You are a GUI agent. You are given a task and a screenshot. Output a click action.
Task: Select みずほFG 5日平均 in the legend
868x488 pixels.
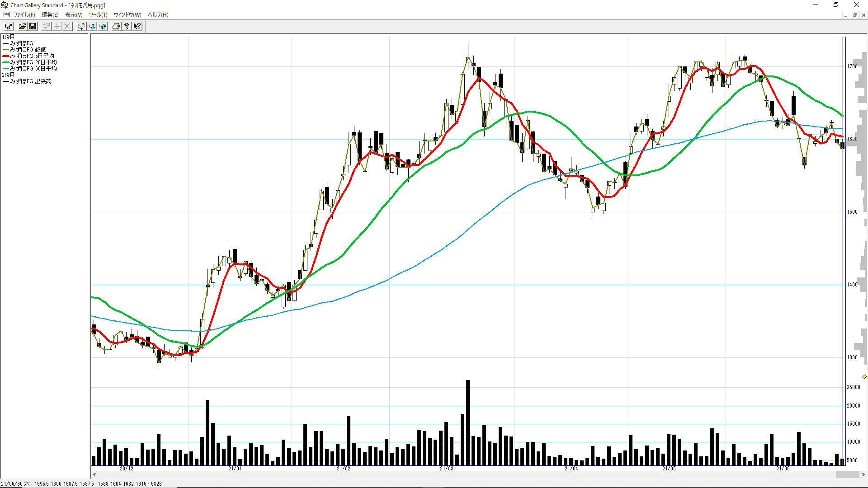tap(32, 56)
